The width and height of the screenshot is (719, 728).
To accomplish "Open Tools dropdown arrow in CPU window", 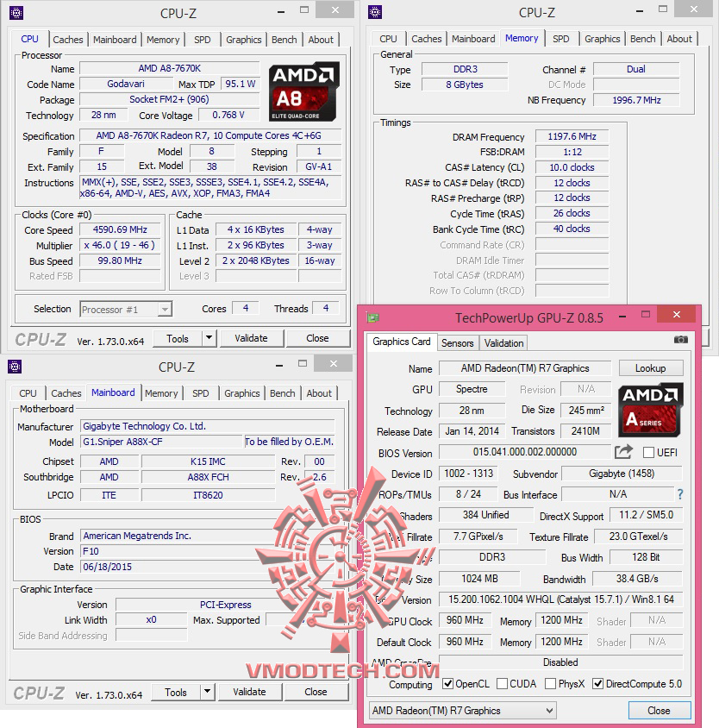I will click(209, 338).
